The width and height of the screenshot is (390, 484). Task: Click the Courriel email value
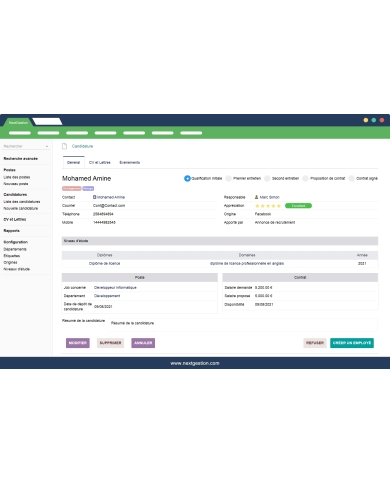coord(109,206)
